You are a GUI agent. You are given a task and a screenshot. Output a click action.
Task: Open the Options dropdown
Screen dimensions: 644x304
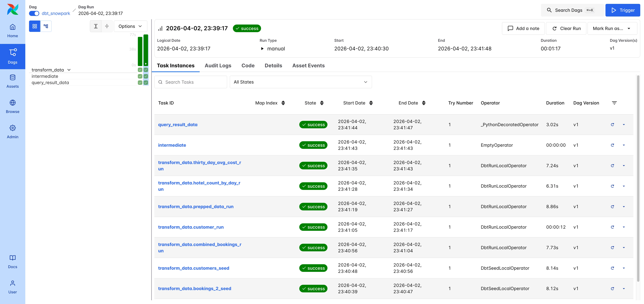coord(130,26)
